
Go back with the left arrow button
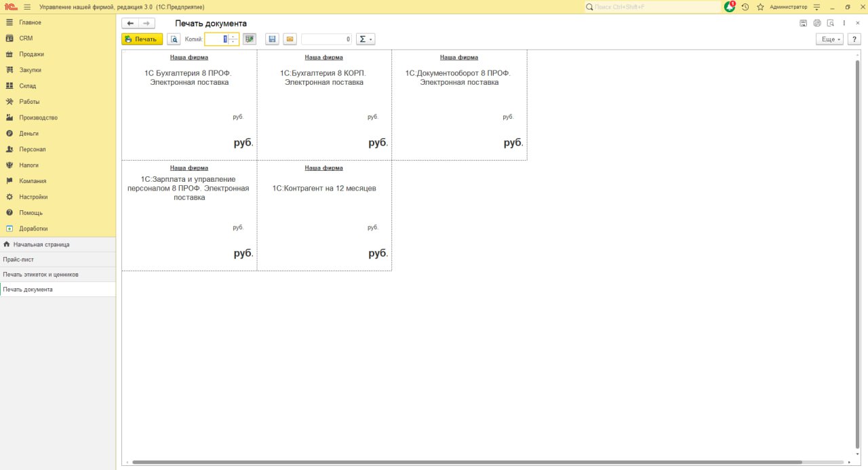(130, 24)
